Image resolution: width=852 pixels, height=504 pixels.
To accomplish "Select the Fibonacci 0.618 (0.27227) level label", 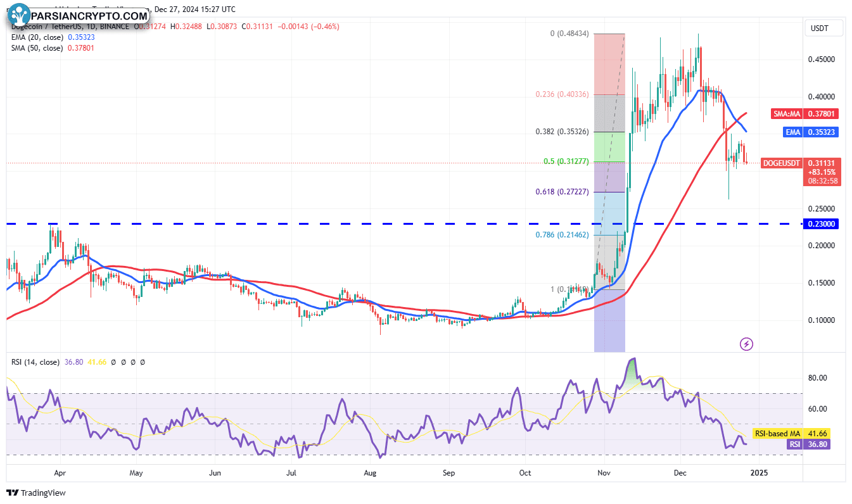I will point(563,191).
